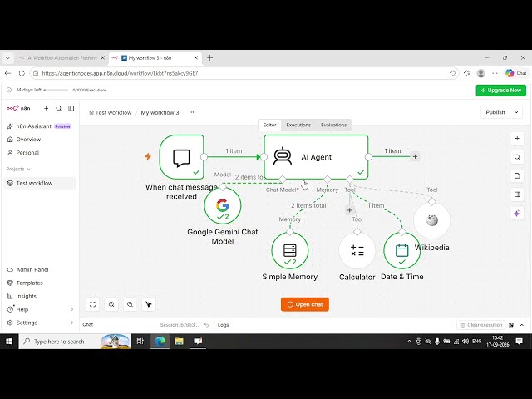This screenshot has width=532, height=399.
Task: Reset chat session icon
Action: tap(207, 325)
